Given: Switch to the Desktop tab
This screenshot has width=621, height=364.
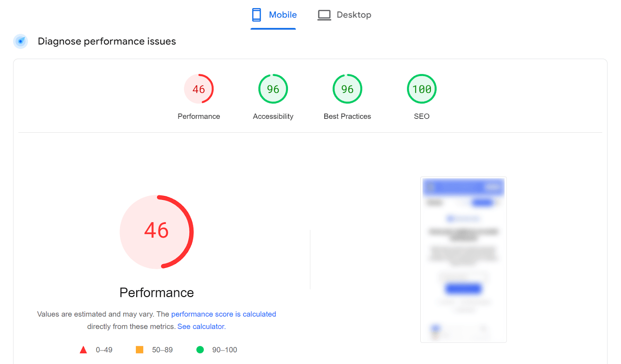Looking at the screenshot, I should tap(344, 15).
